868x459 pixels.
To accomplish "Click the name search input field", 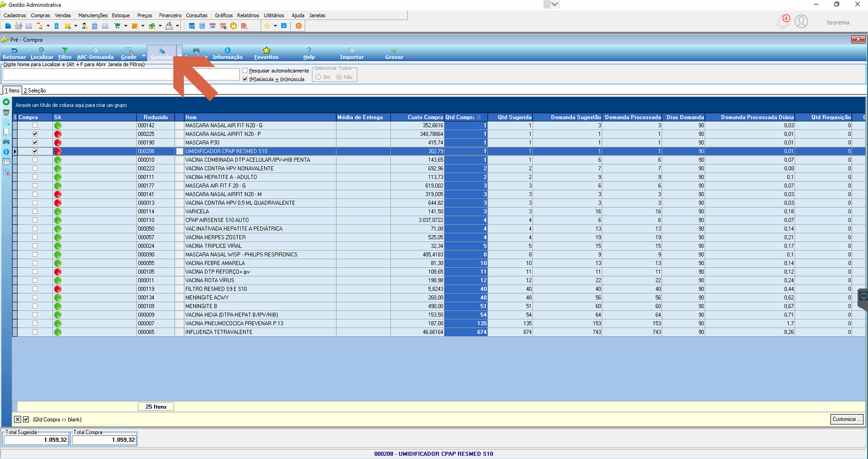I will coord(121,74).
